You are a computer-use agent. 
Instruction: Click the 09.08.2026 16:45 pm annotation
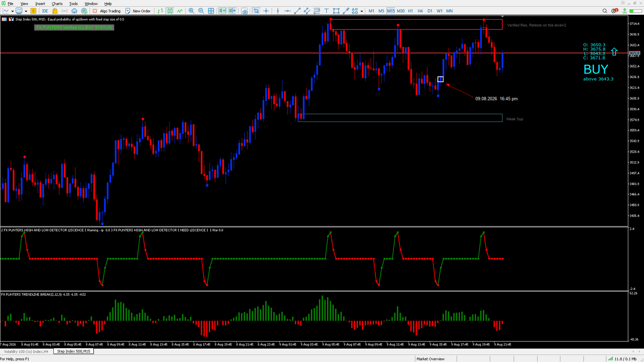click(x=496, y=99)
